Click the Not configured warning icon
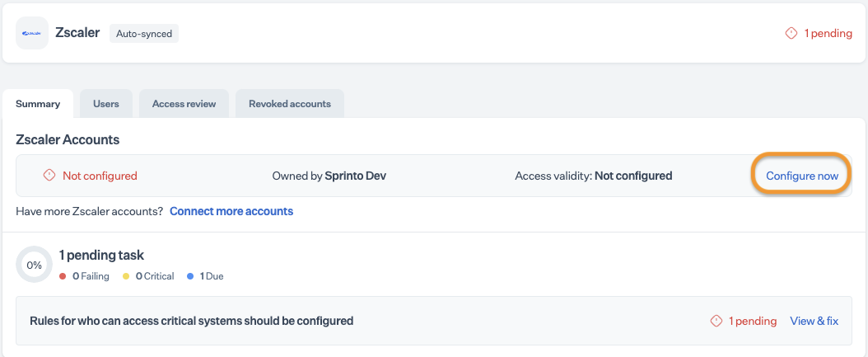The image size is (868, 357). (x=49, y=176)
